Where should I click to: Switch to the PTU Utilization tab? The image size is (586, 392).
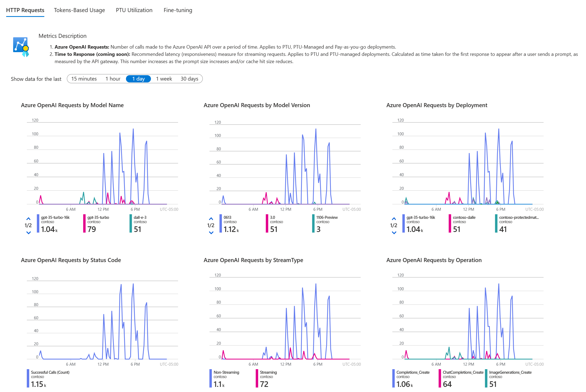(134, 10)
